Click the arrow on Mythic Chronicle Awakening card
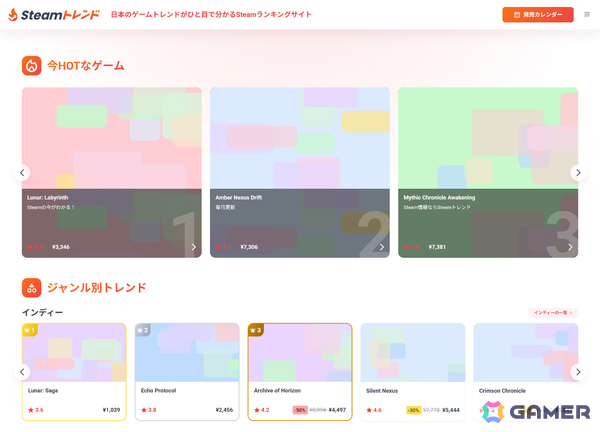 (x=570, y=247)
